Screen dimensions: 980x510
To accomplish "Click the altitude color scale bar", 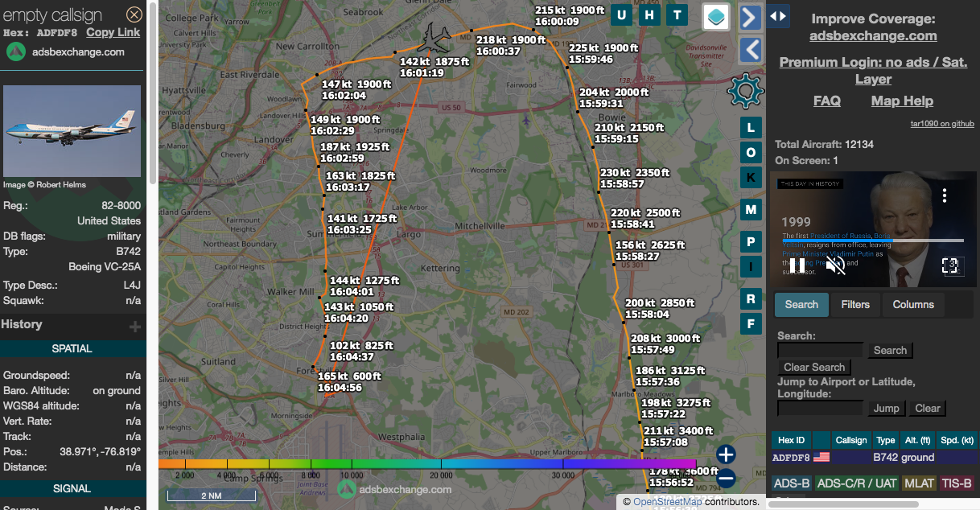I will [x=427, y=463].
